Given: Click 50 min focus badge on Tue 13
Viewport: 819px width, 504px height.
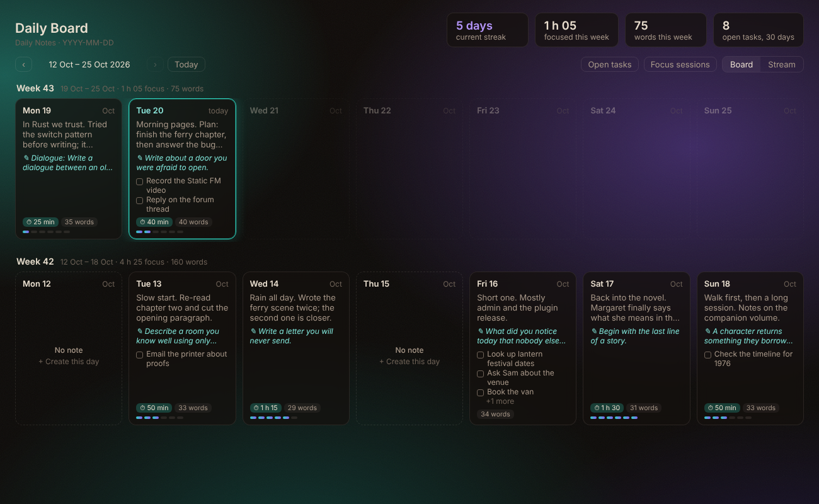Looking at the screenshot, I should tap(154, 408).
